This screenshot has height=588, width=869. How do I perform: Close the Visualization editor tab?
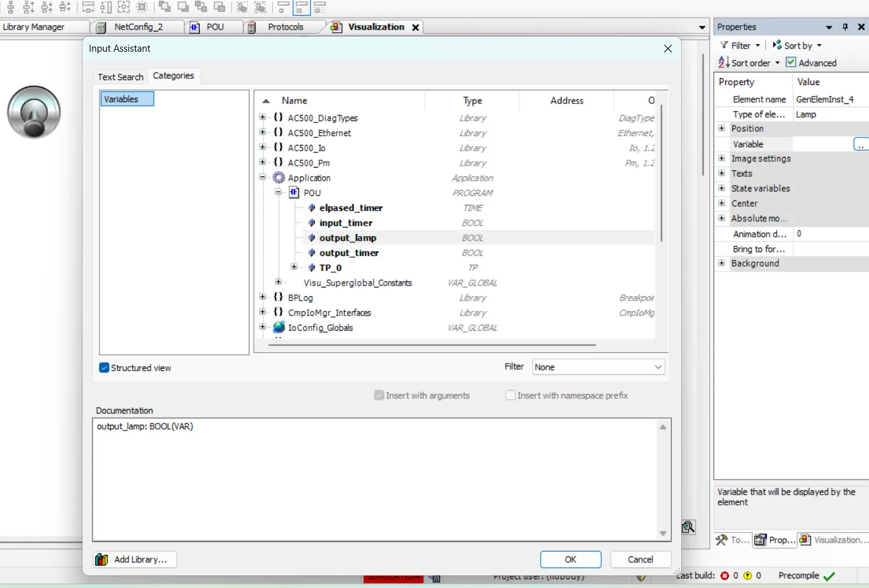415,27
